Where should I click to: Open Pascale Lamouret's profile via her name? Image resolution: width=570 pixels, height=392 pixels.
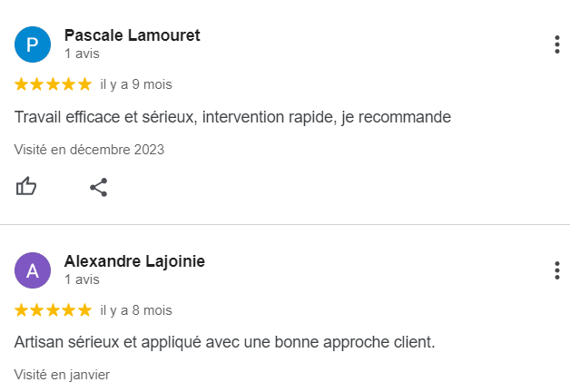[133, 35]
